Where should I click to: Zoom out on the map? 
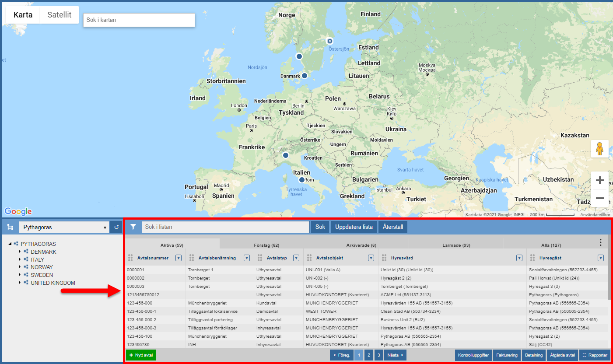click(x=599, y=198)
